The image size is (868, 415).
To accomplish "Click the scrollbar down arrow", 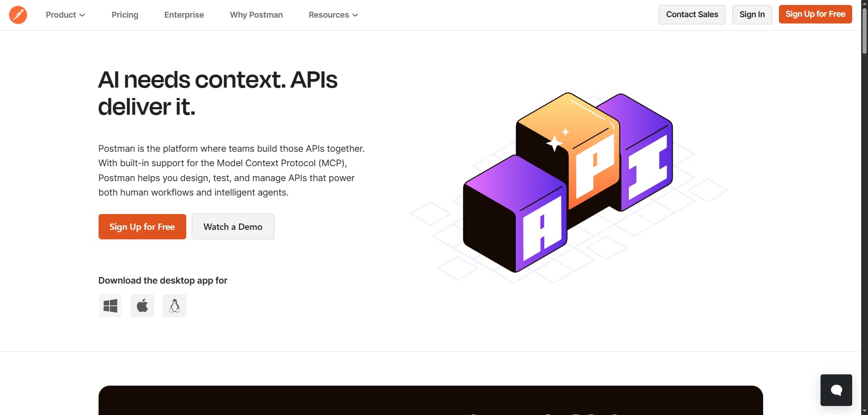I will (x=864, y=411).
